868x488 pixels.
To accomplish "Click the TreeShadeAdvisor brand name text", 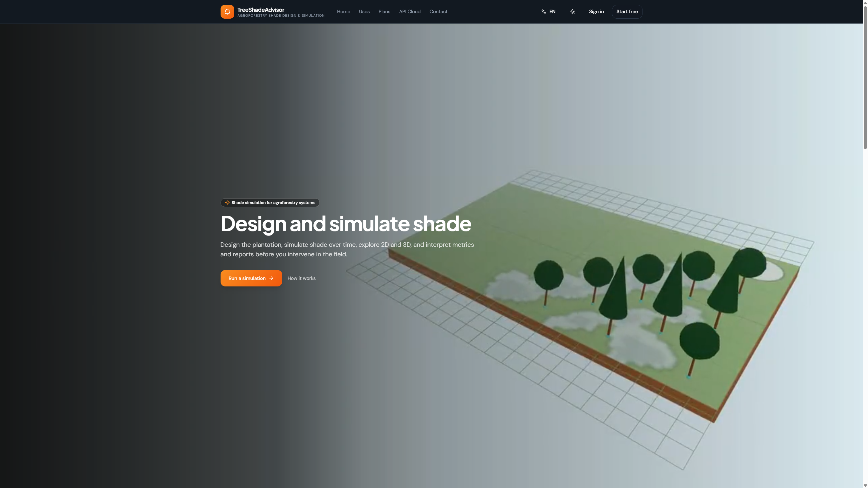I will 261,10.
